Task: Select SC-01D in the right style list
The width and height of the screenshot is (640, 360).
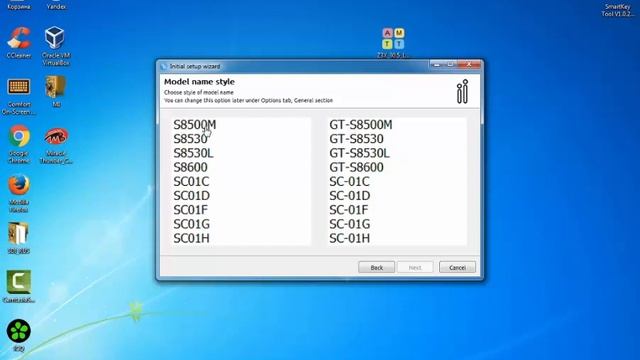Action: pos(350,196)
